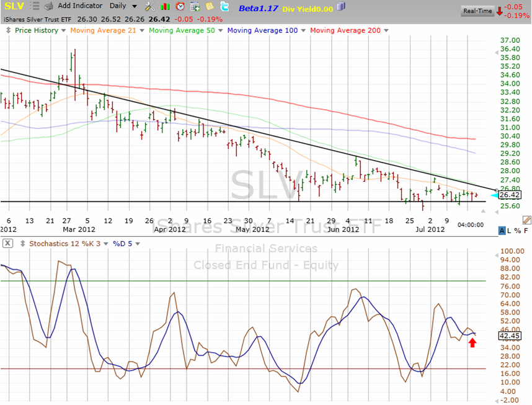Screen dimensions: 532x405
Task: Click the Stochastics pane move handle
Action: point(23,243)
